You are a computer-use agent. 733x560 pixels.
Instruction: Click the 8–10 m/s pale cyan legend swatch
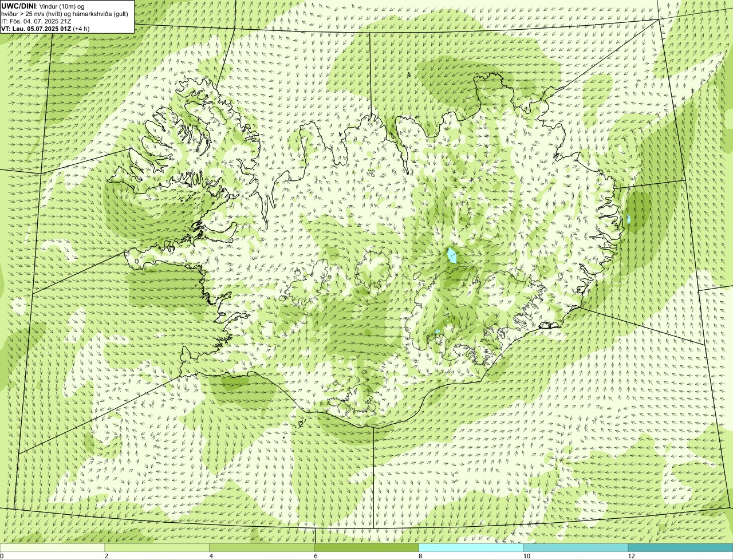pos(472,547)
